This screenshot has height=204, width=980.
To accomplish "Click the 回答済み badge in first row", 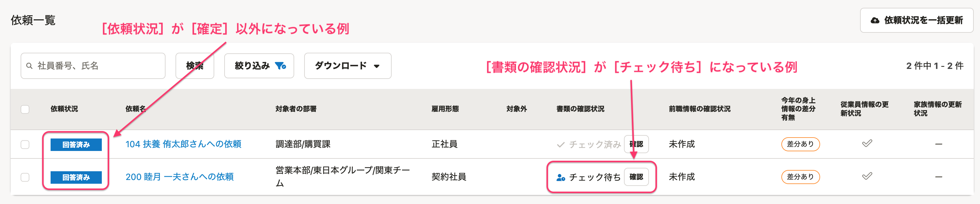I will [x=76, y=144].
